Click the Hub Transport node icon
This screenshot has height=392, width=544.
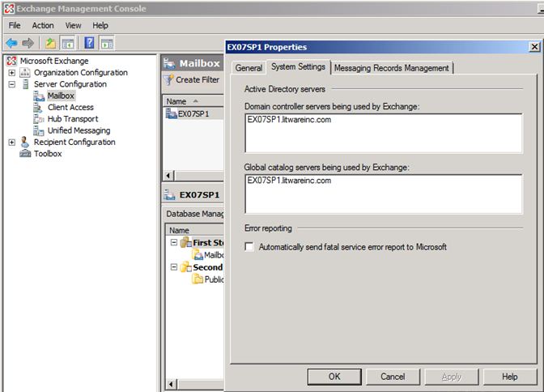pos(39,119)
